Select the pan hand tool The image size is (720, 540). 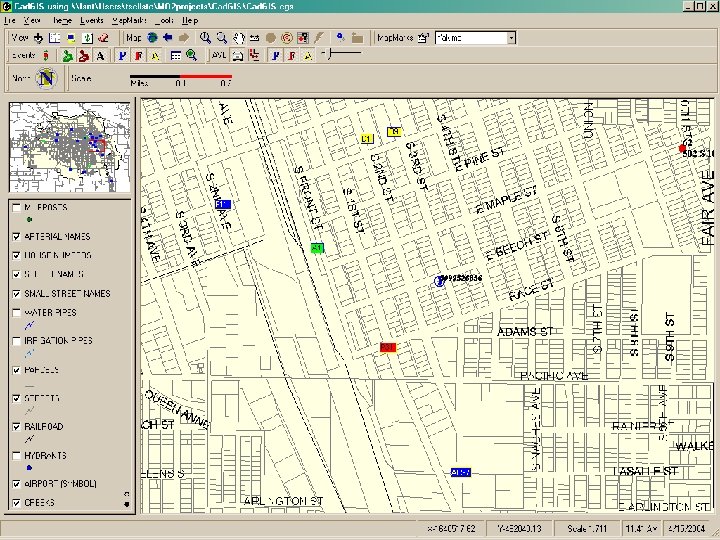238,38
